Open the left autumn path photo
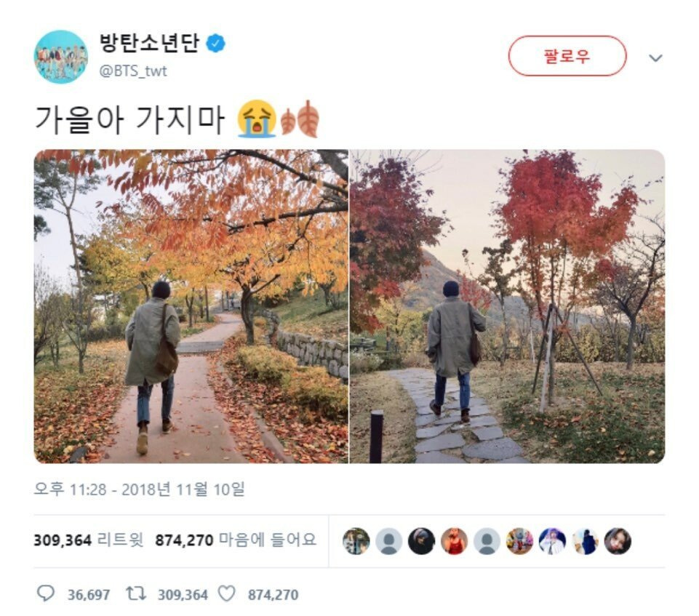Image resolution: width=699 pixels, height=616 pixels. pyautogui.click(x=191, y=306)
